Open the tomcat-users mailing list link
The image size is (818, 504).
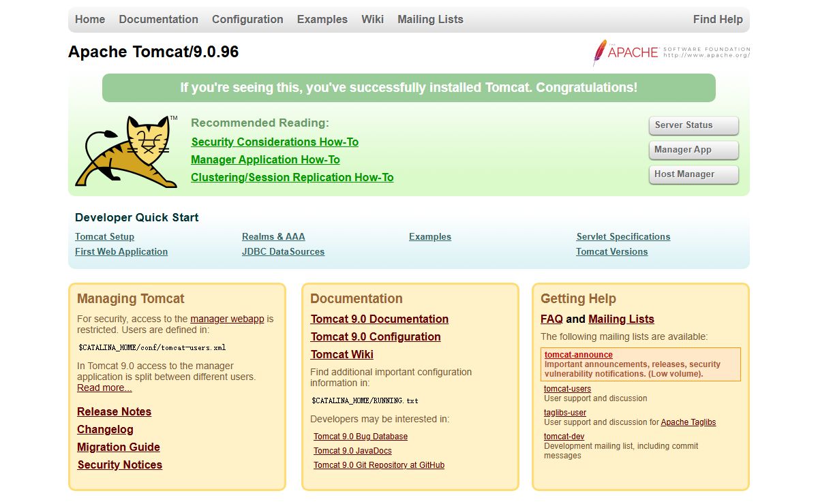click(567, 389)
